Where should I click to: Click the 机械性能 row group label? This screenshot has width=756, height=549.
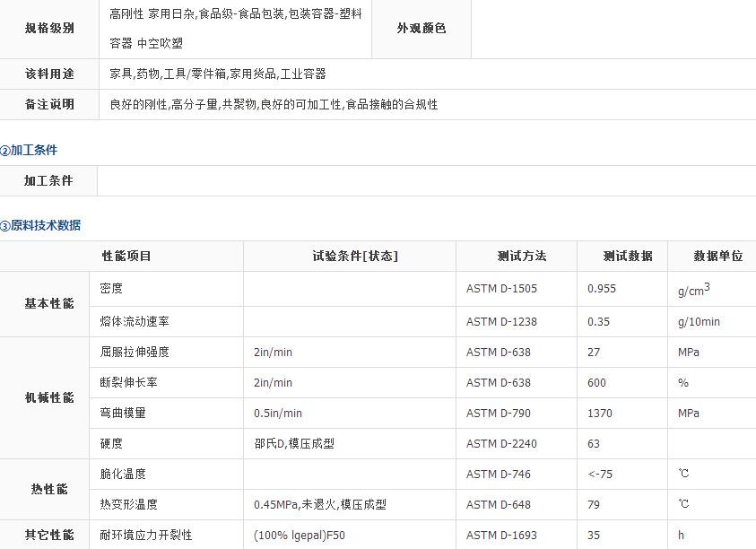pyautogui.click(x=48, y=397)
